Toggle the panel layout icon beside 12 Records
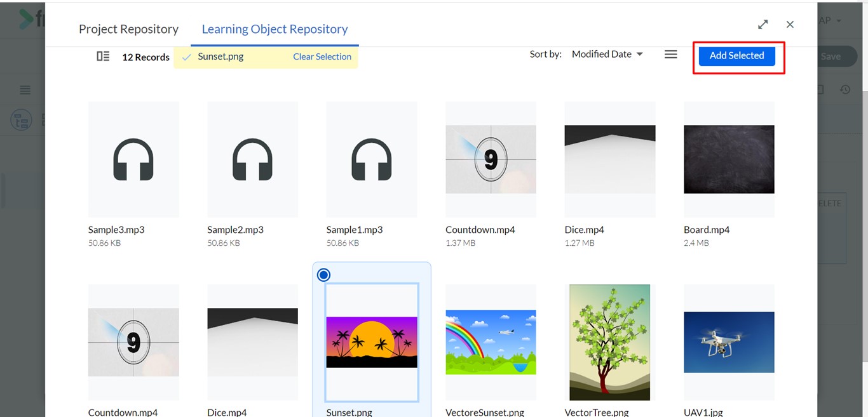This screenshot has width=868, height=417. (103, 56)
